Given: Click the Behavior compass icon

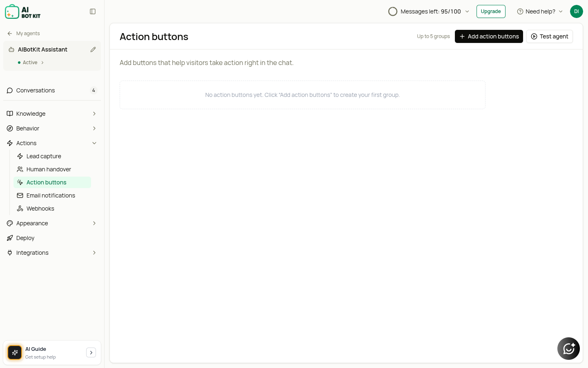Looking at the screenshot, I should tap(10, 128).
